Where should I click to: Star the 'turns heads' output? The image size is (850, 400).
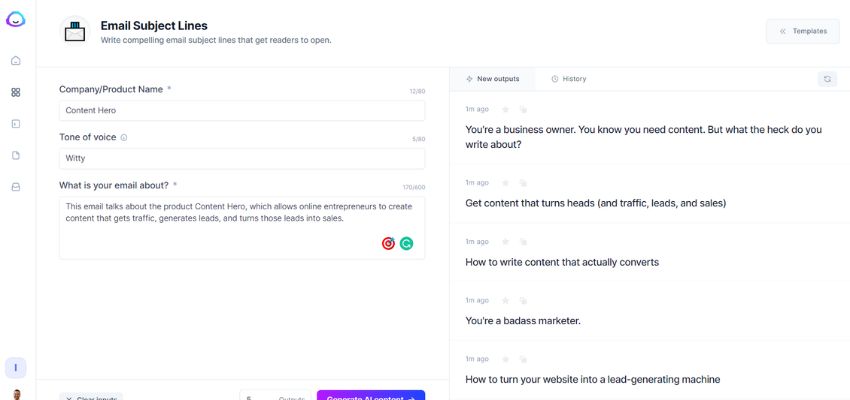point(506,183)
